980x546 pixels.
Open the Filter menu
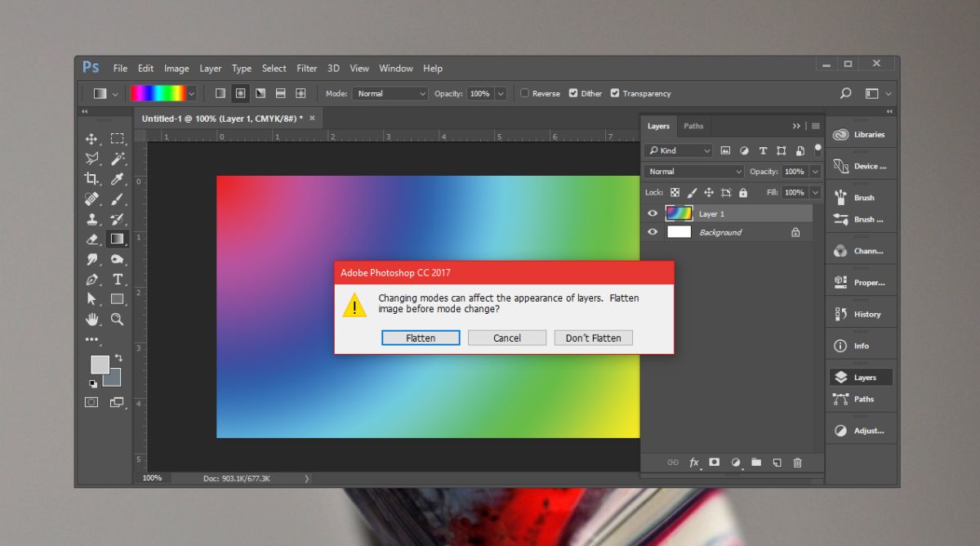point(306,68)
